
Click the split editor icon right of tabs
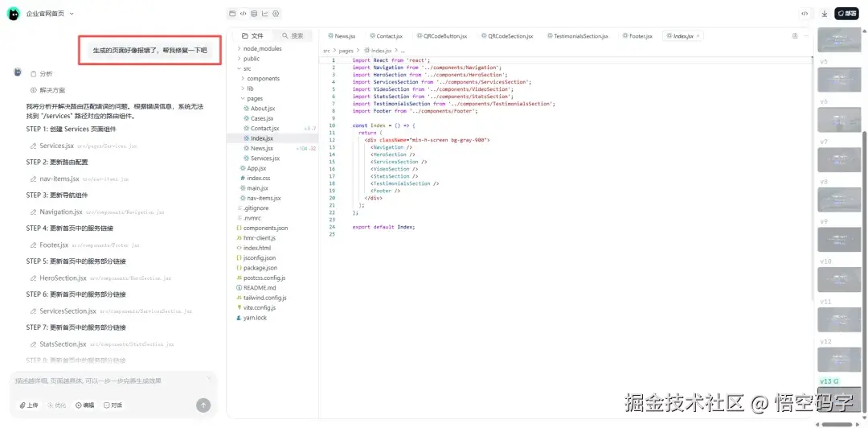point(795,36)
